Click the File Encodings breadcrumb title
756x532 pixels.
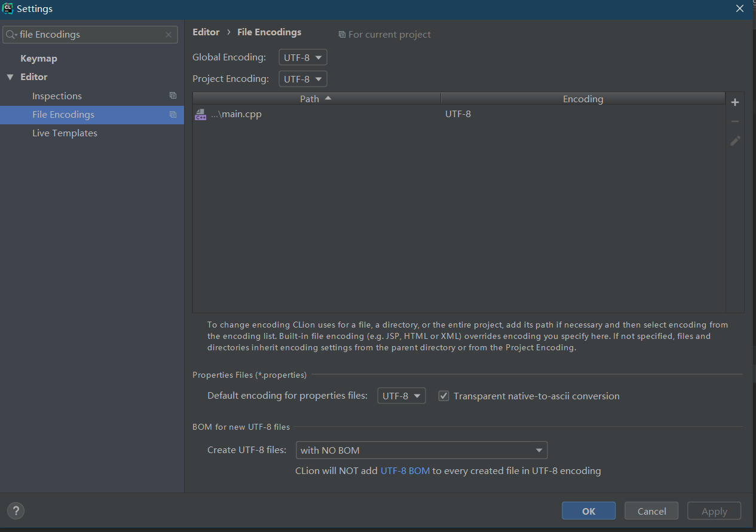(270, 32)
